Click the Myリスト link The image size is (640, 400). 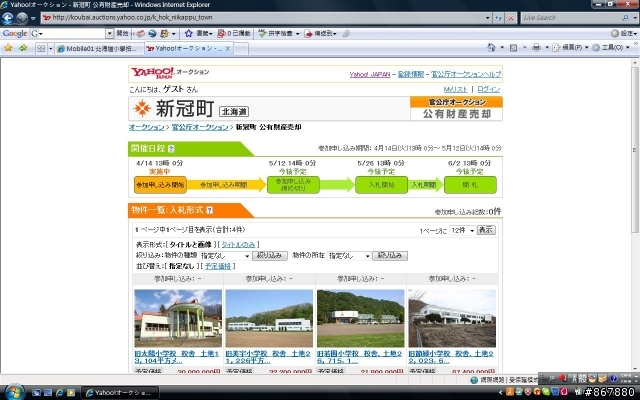(455, 89)
